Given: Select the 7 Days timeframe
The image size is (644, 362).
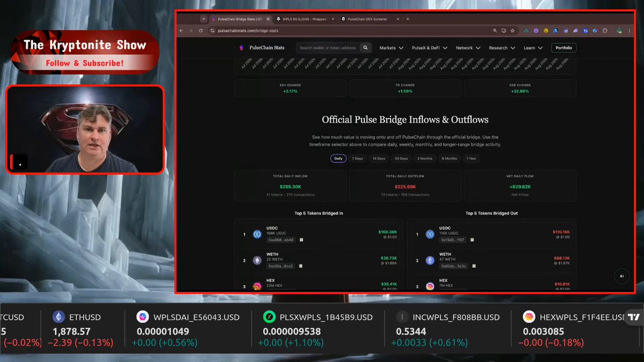Looking at the screenshot, I should 357,159.
